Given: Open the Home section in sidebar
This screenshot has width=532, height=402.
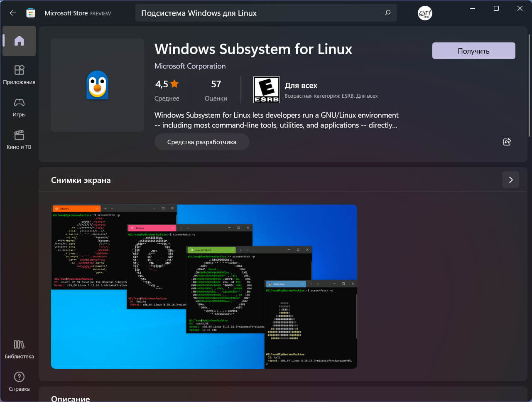Looking at the screenshot, I should 19,41.
